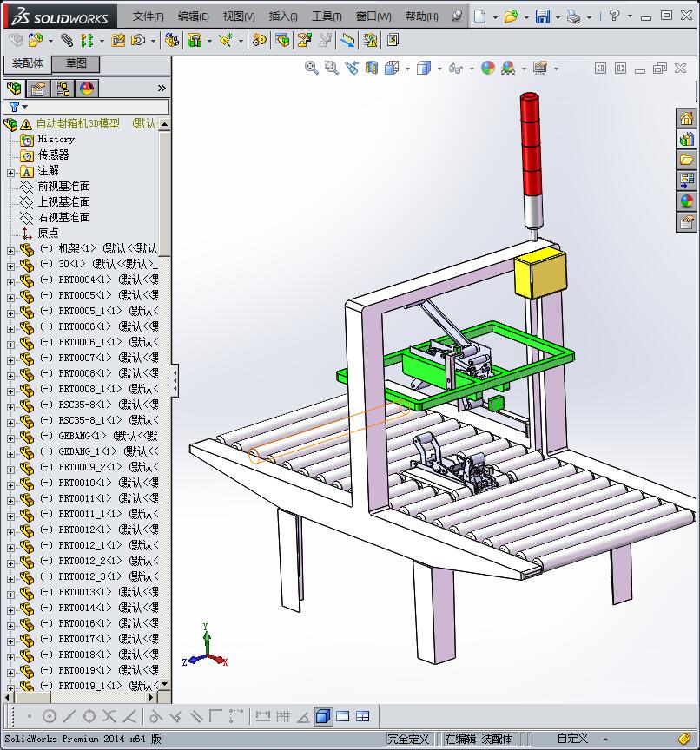700x750 pixels.
Task: Open the Apply Scene dropdown arrow
Action: (524, 69)
